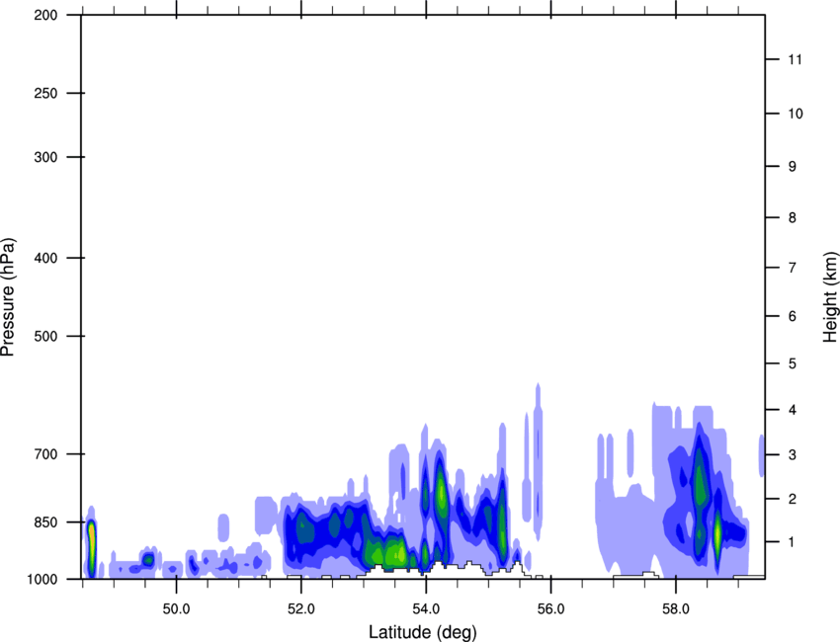
Task: Pick the 2 km height label
Action: 793,499
